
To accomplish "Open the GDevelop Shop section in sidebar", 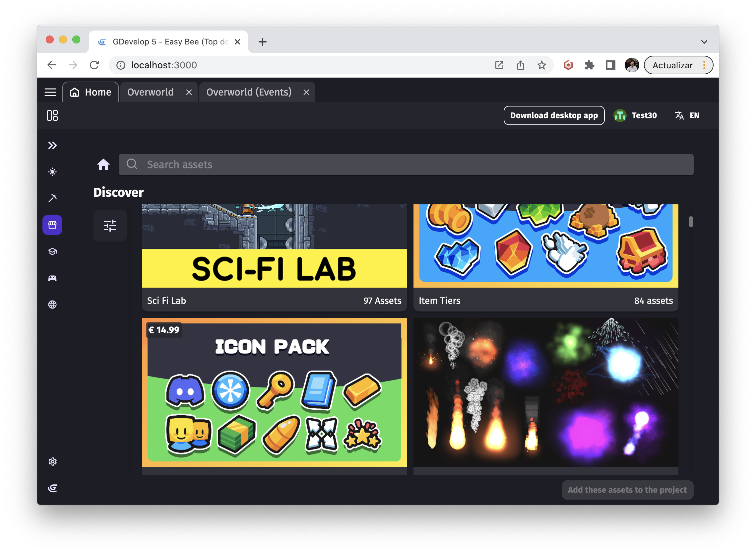I will pos(53,225).
